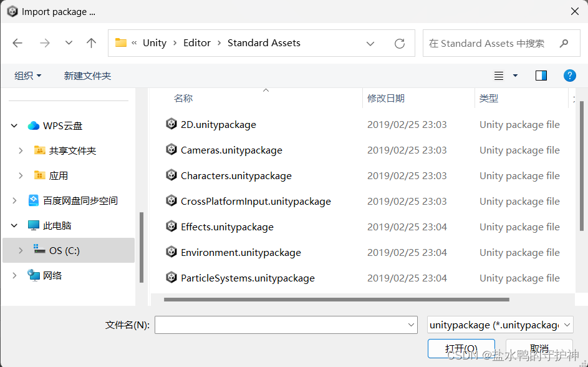Click the 取消 button
588x367 pixels.
(x=539, y=349)
